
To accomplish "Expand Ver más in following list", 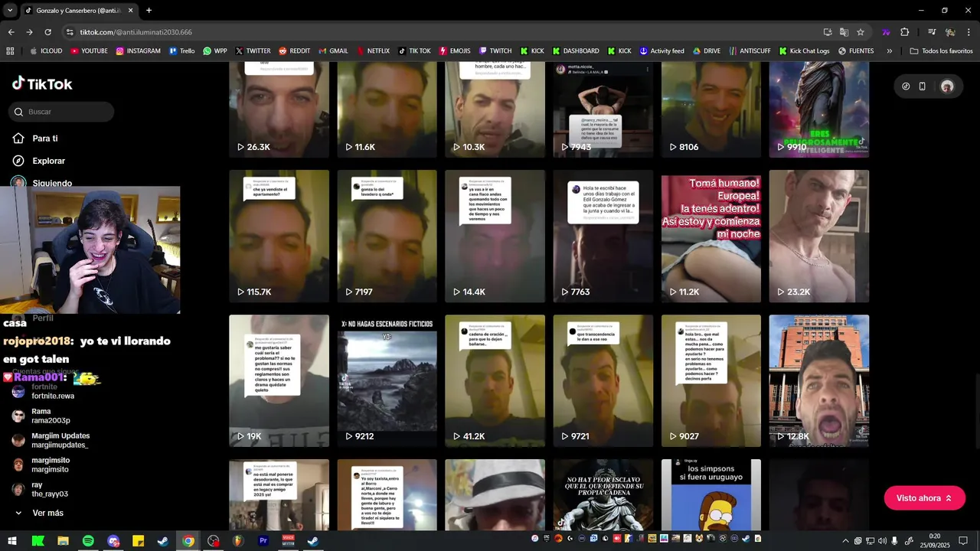I will tap(39, 513).
